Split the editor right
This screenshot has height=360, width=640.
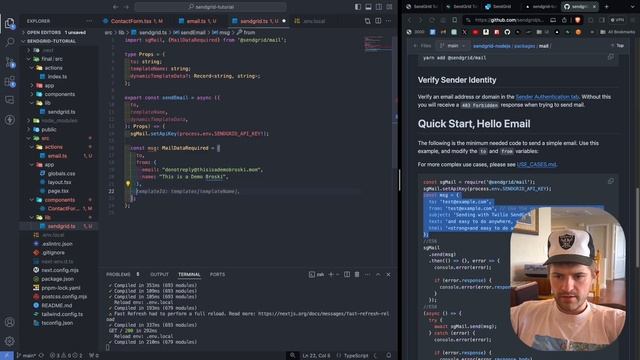[378, 21]
